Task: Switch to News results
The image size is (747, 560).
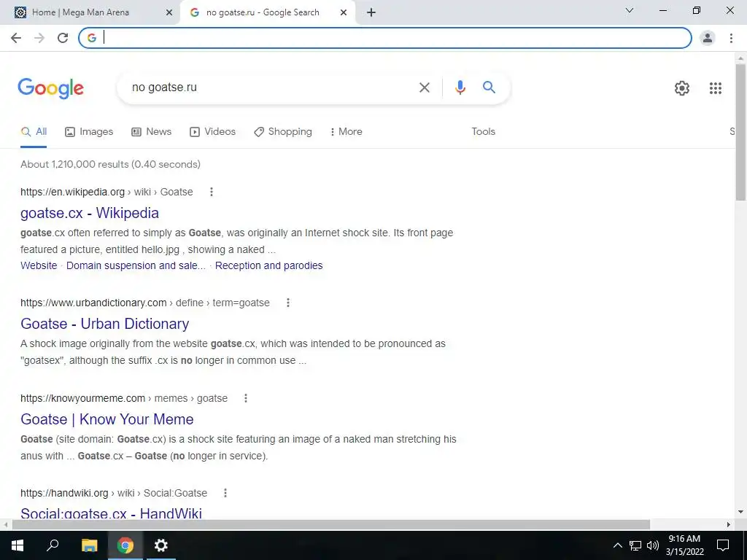Action: (152, 132)
